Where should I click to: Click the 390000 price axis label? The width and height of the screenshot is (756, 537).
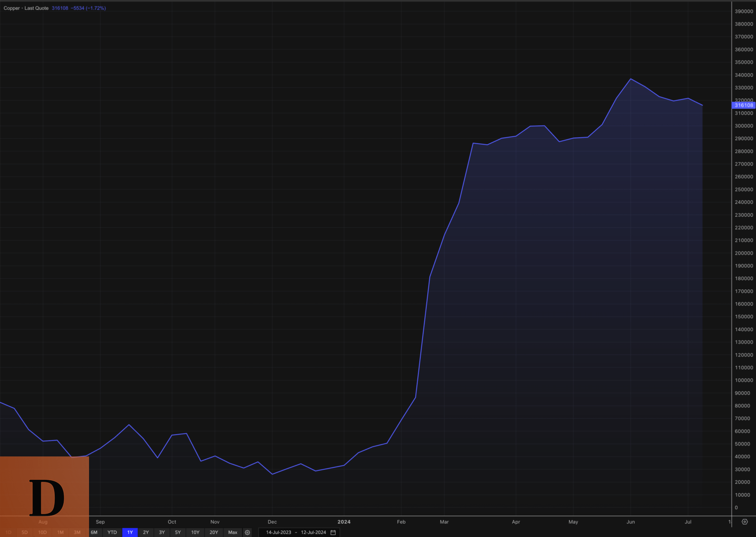(744, 11)
